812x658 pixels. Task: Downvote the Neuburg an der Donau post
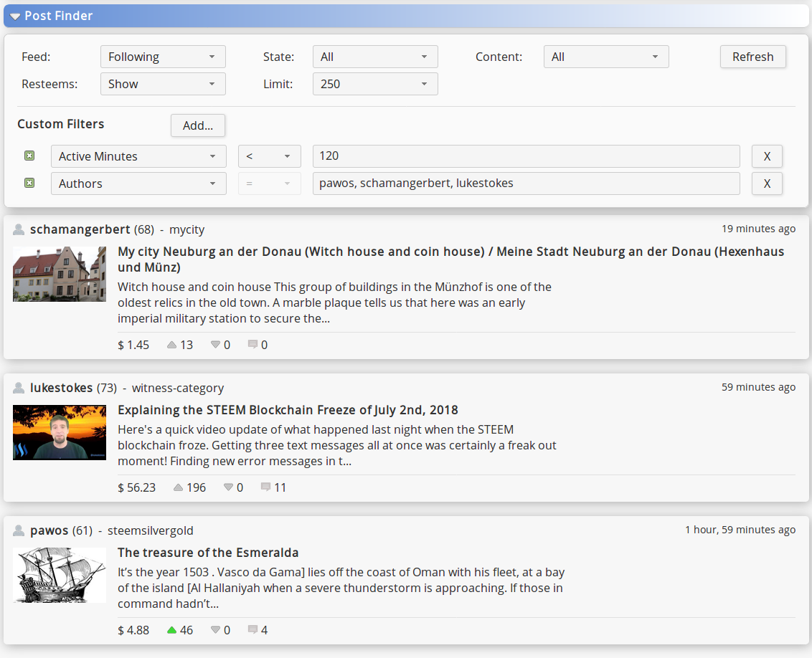point(215,345)
